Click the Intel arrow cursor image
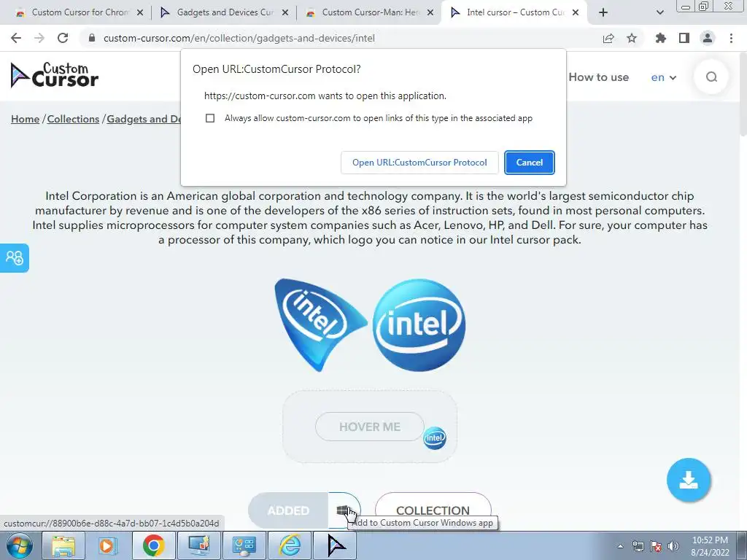This screenshot has height=560, width=747. [320, 324]
